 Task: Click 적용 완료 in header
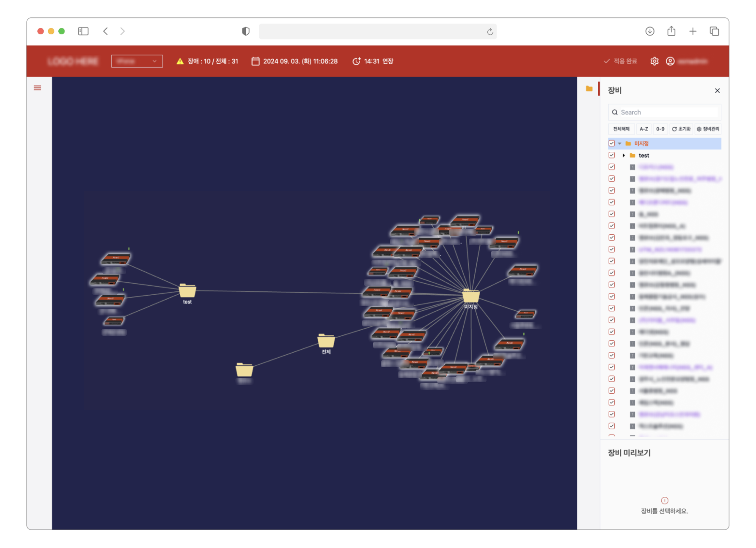click(620, 61)
